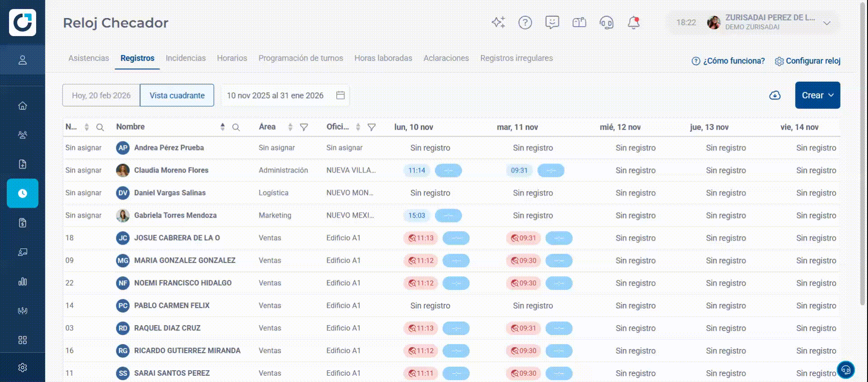Open the Ofici... column filter funnel

tap(372, 127)
